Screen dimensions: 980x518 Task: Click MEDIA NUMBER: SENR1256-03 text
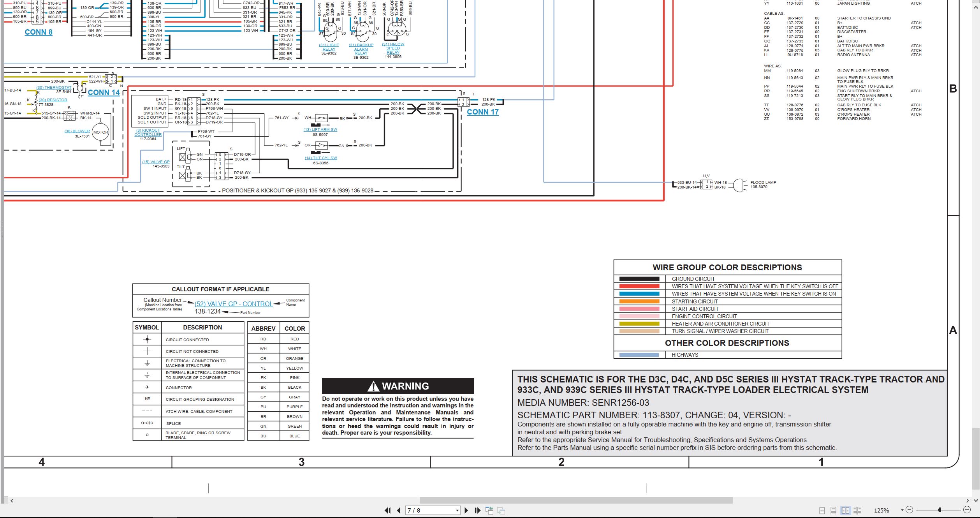[x=583, y=403]
